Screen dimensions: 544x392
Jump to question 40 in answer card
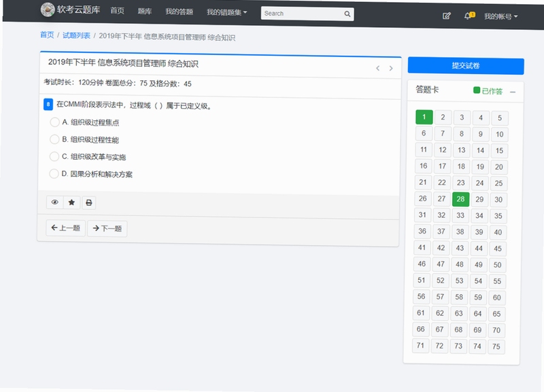[x=498, y=232]
